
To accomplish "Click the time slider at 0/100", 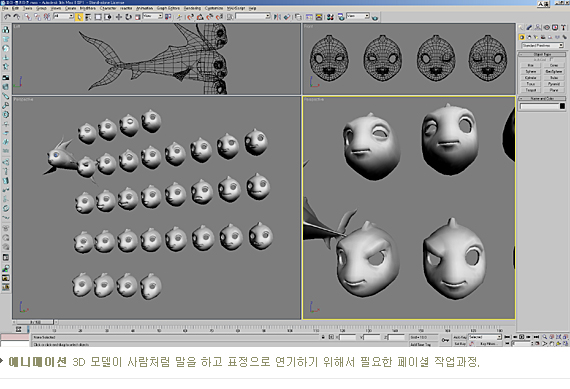I will click(x=35, y=322).
